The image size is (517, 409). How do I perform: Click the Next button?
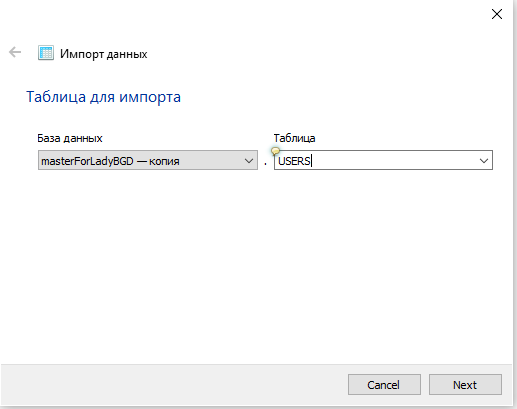(465, 385)
